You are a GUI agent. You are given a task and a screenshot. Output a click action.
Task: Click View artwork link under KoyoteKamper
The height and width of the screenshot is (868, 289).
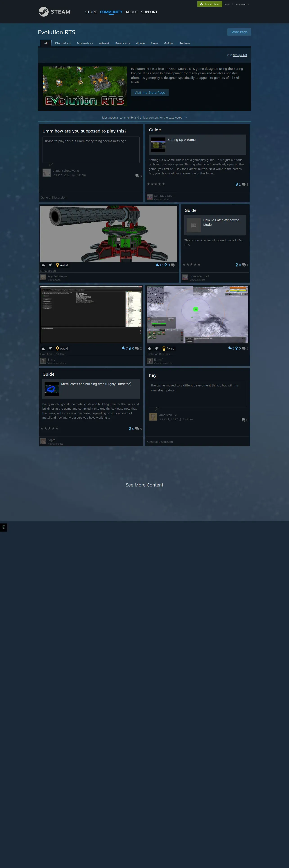(54, 280)
